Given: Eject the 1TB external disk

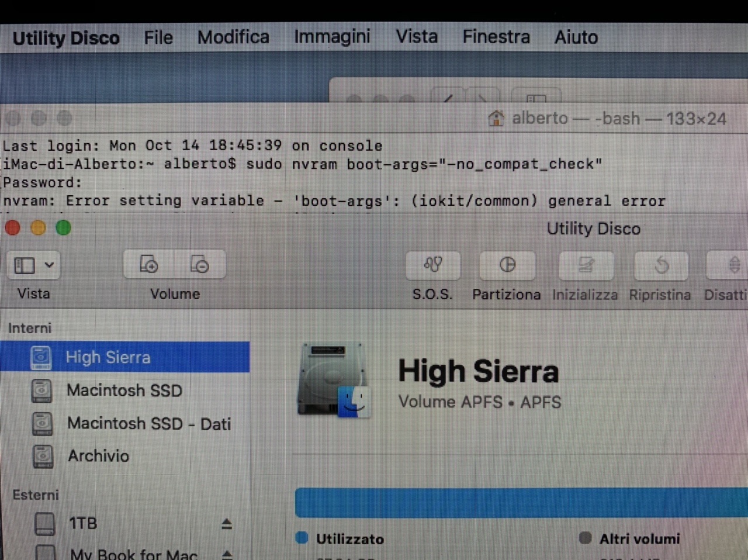Looking at the screenshot, I should pyautogui.click(x=227, y=524).
